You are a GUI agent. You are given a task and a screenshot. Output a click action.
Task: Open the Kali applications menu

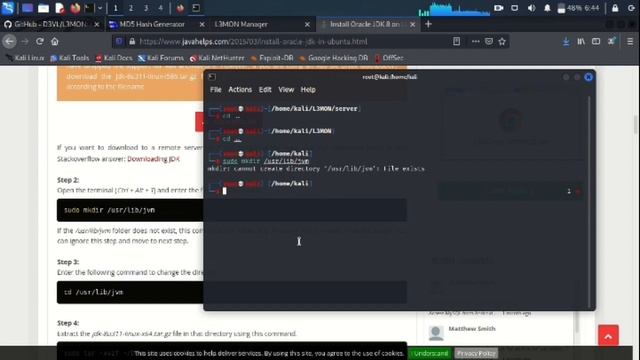click(x=8, y=8)
